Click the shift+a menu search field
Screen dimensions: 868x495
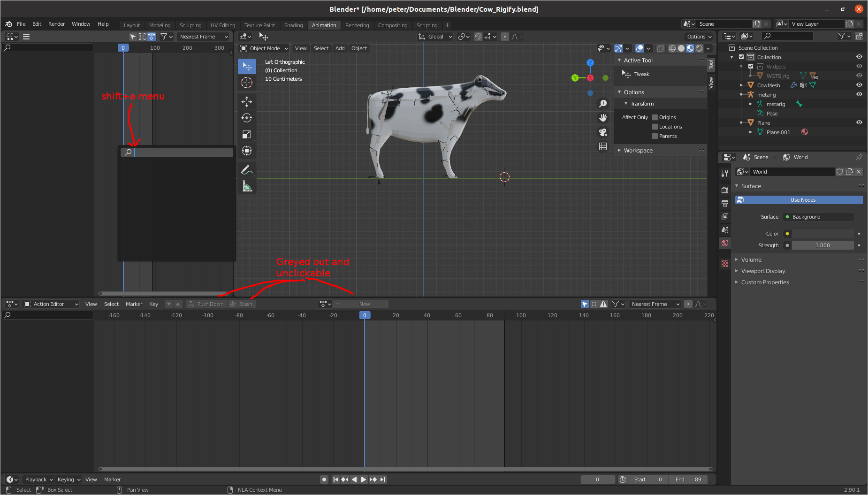(177, 152)
